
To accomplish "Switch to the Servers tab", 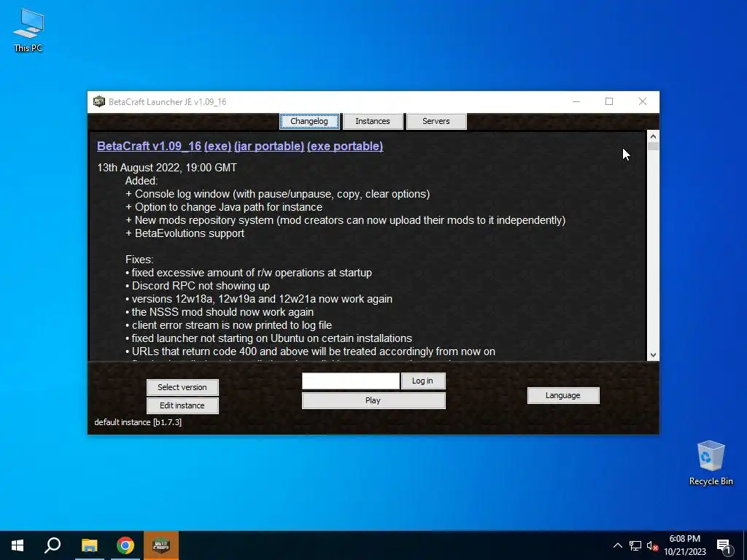I will 436,122.
